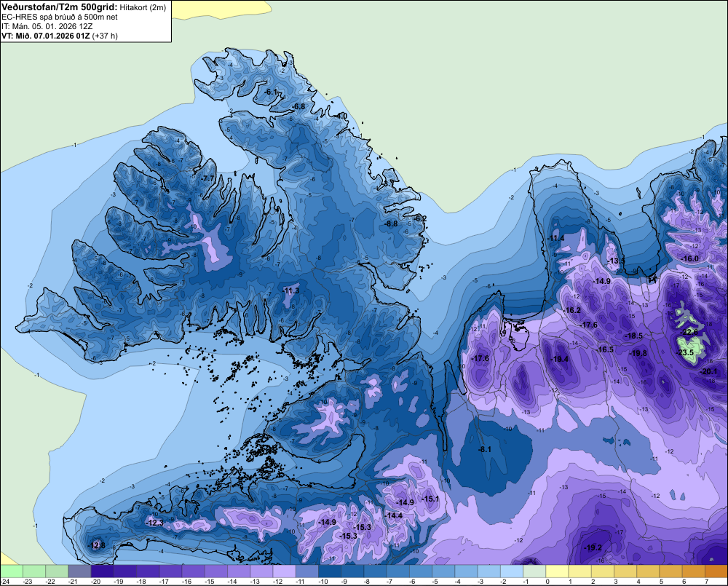Click the '-12.3' temperature label on map
Screen dimensions: 728x586
(154, 523)
